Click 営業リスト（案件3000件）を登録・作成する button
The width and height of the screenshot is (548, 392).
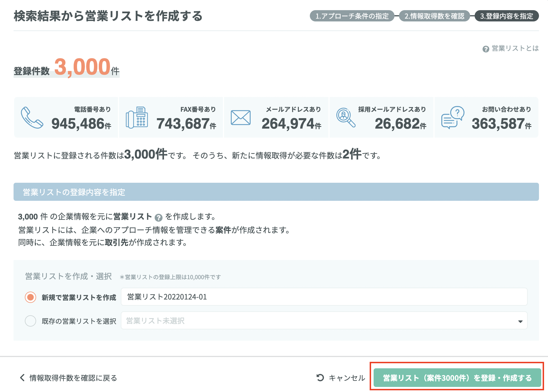click(x=457, y=378)
